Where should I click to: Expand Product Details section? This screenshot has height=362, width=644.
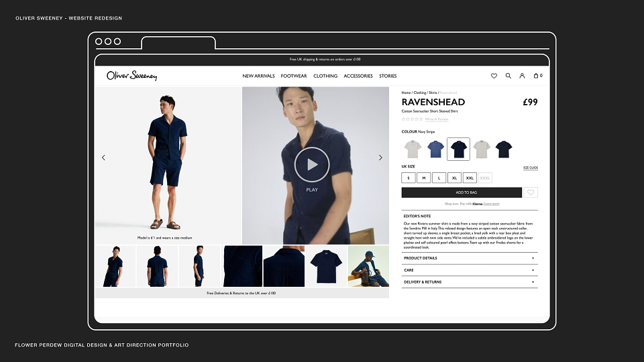470,258
